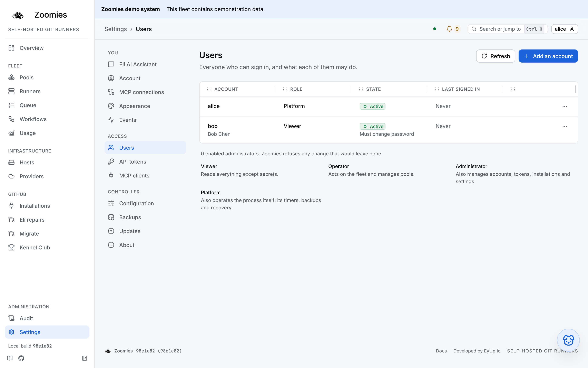
Task: Open the Eli assistant floating dog icon
Action: pos(568,340)
